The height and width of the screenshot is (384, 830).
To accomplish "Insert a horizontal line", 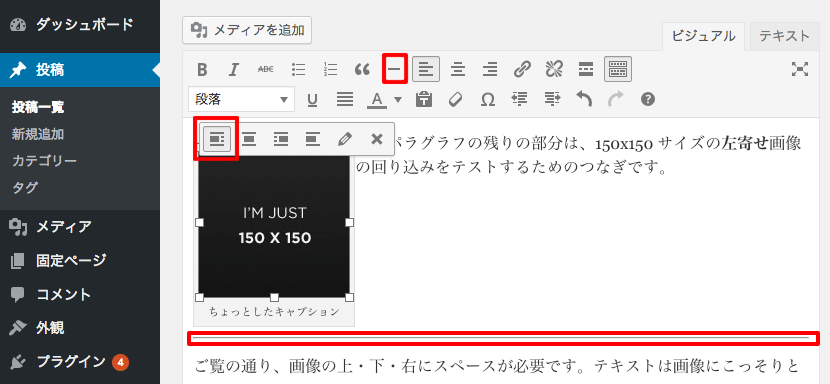I will (x=394, y=69).
